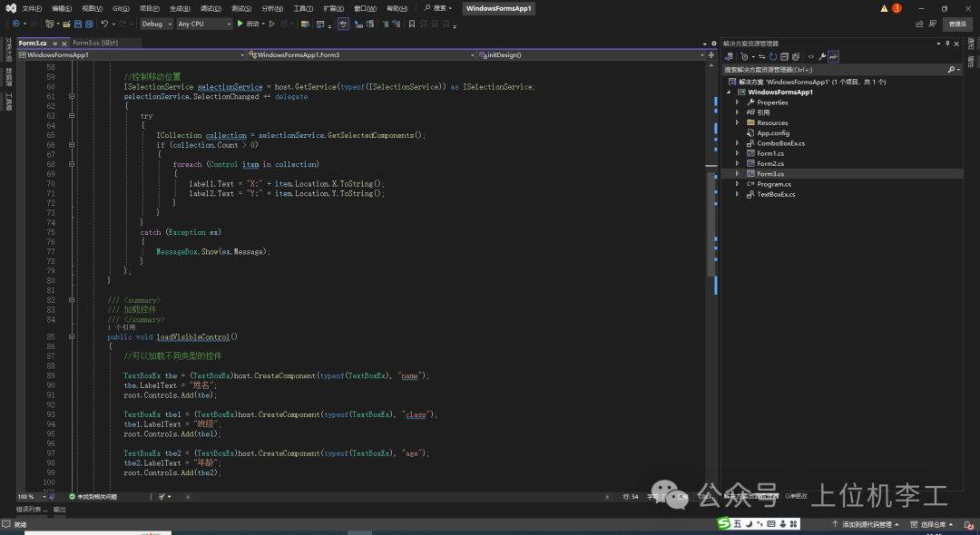Click the green Start debugging play button
This screenshot has height=535, width=980.
[240, 24]
